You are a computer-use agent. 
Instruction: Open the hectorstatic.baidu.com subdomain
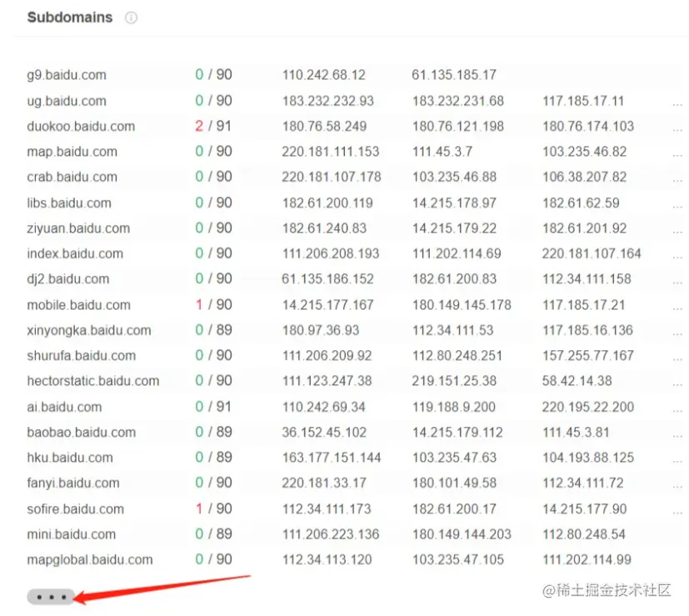click(93, 381)
